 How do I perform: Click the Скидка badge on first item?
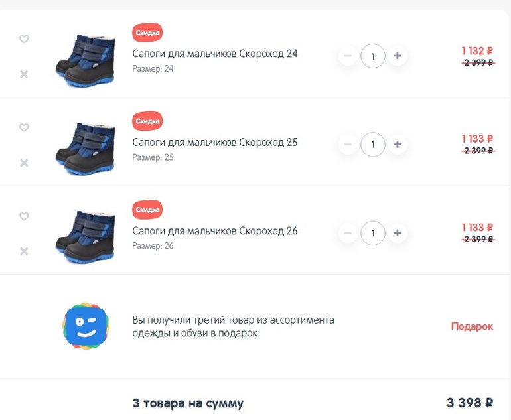pyautogui.click(x=147, y=33)
